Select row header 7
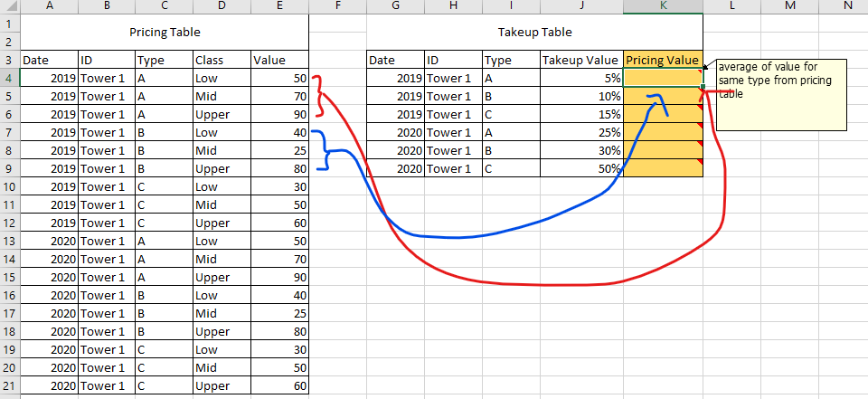This screenshot has height=399, width=868. tap(9, 132)
